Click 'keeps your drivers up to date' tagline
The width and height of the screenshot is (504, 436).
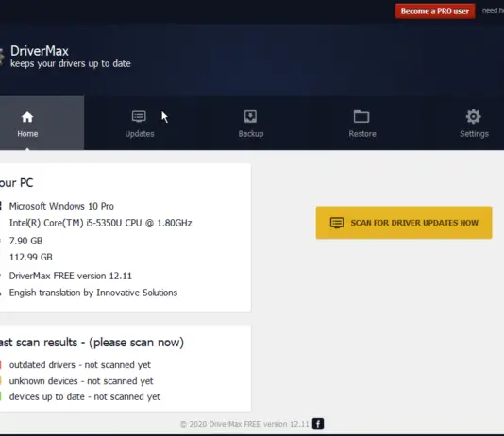71,63
